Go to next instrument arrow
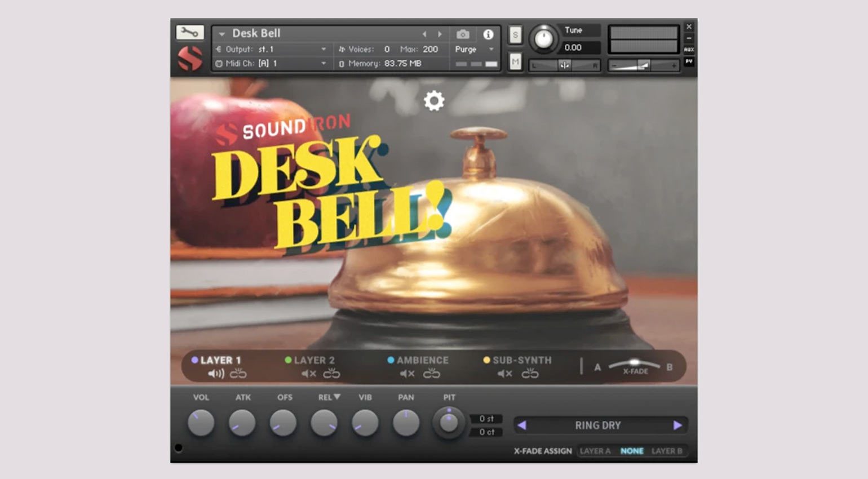This screenshot has height=479, width=868. pos(440,34)
